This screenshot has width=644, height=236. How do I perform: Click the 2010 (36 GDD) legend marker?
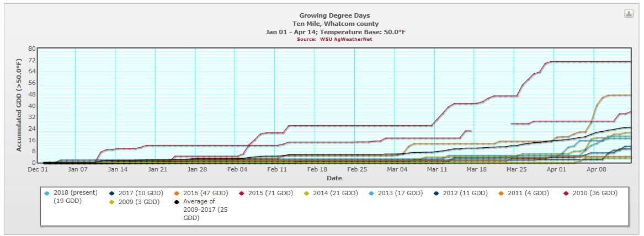[x=567, y=193]
